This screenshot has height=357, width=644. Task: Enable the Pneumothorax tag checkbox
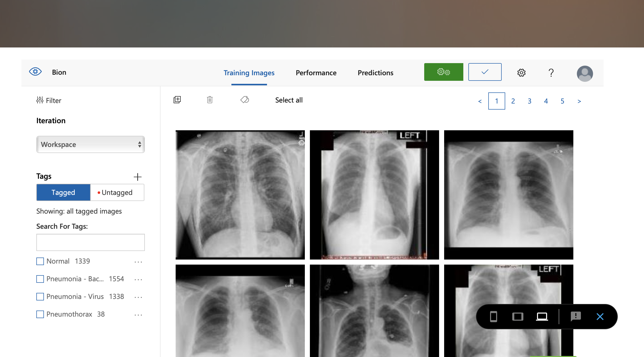tap(40, 314)
